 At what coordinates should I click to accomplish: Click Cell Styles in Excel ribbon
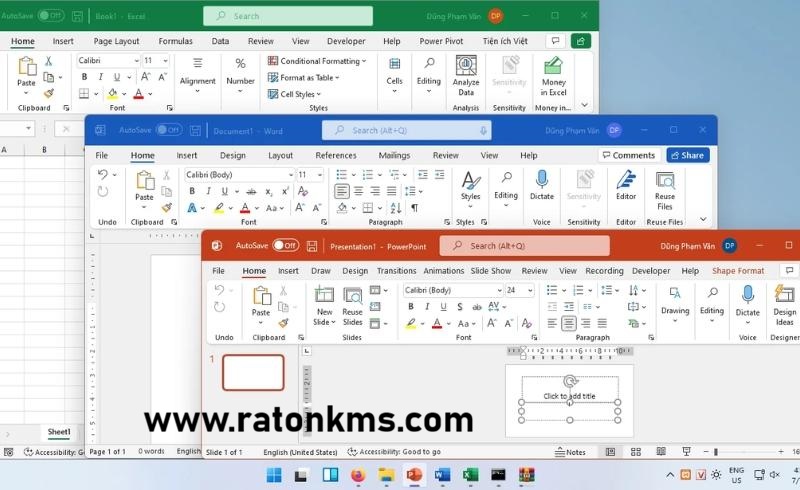[294, 94]
